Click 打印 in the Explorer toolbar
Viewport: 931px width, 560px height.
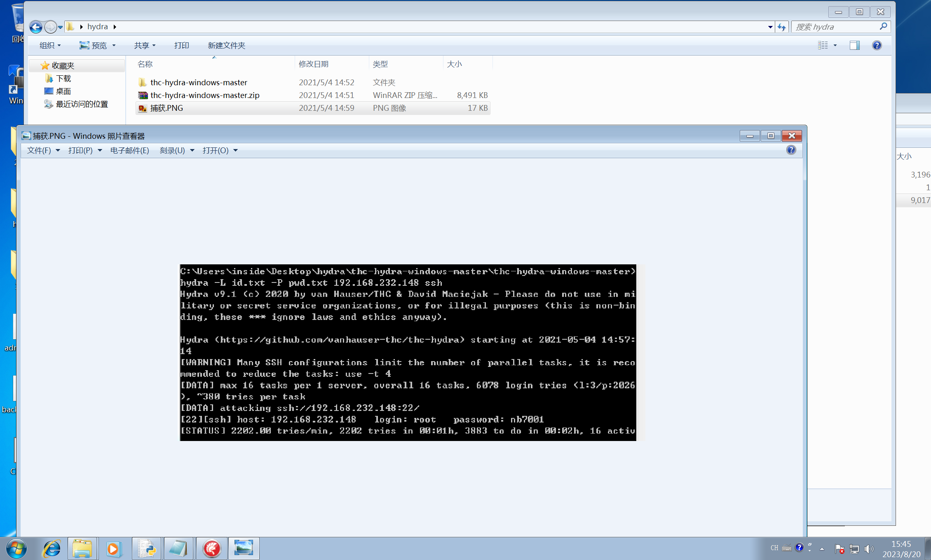point(181,45)
